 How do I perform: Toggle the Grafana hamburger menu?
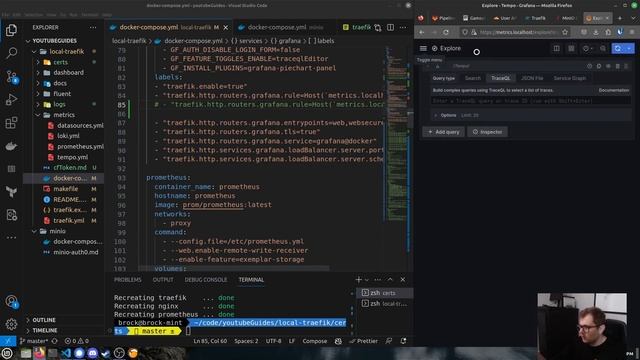423,48
